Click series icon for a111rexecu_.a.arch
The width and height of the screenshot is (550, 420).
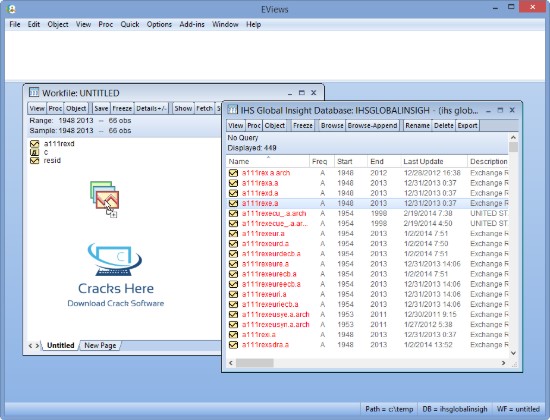pos(233,214)
